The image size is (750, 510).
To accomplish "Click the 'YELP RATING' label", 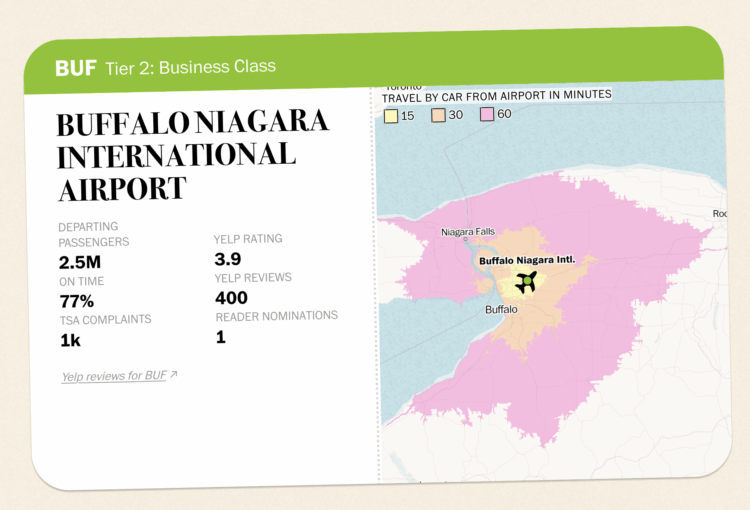I will coord(248,239).
